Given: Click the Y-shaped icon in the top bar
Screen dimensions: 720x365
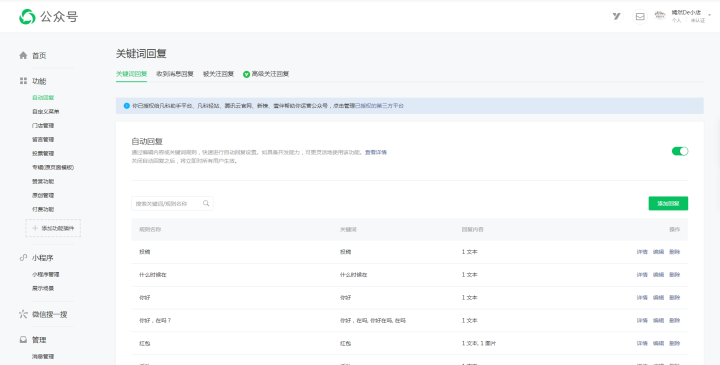Looking at the screenshot, I should click(x=616, y=17).
